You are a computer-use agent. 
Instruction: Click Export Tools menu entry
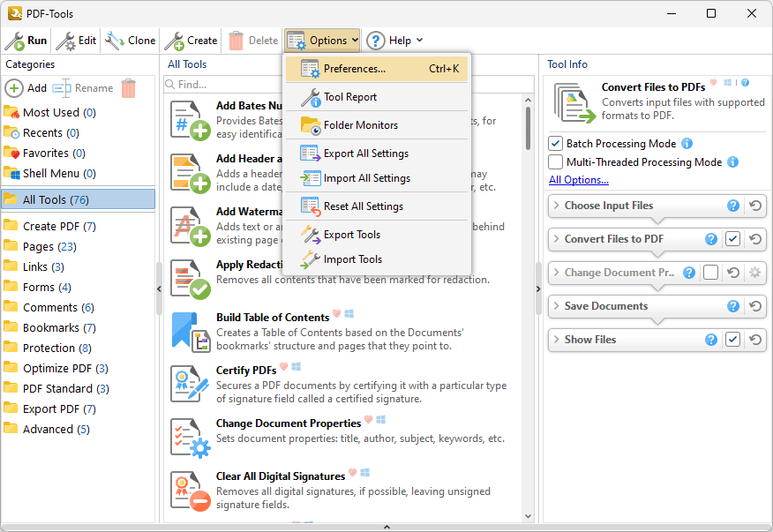point(377,235)
